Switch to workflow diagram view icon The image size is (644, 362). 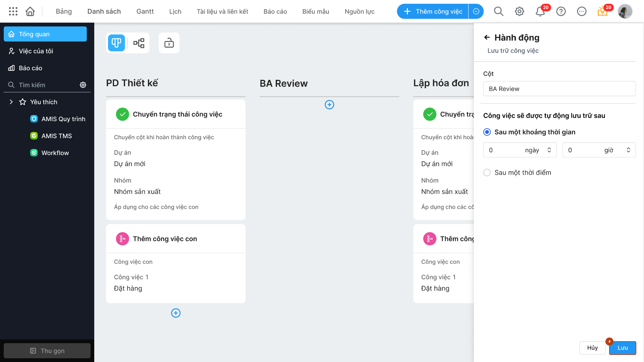139,43
